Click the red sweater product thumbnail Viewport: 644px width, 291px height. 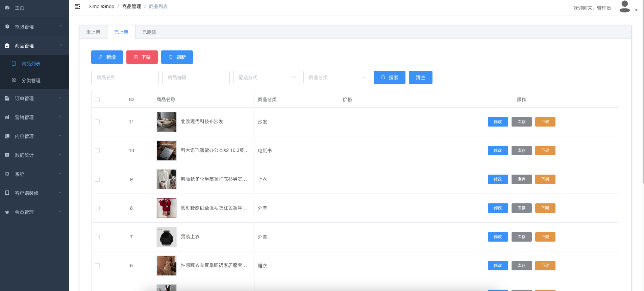(167, 208)
